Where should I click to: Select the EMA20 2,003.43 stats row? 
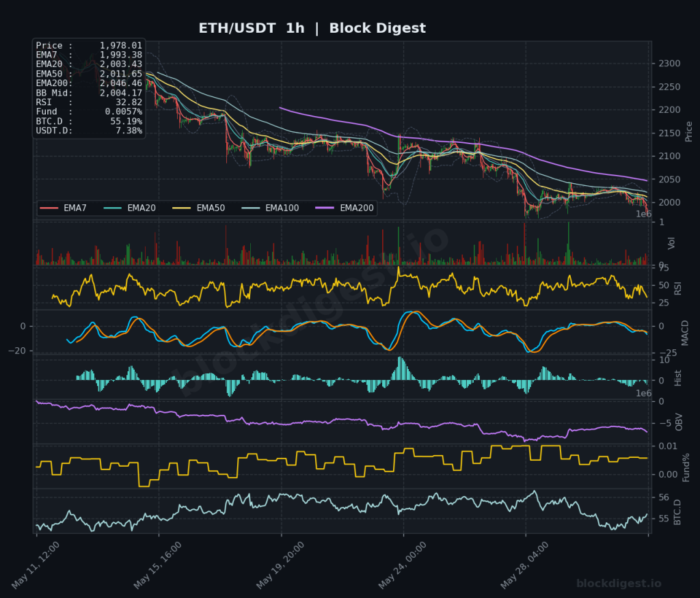(x=89, y=64)
